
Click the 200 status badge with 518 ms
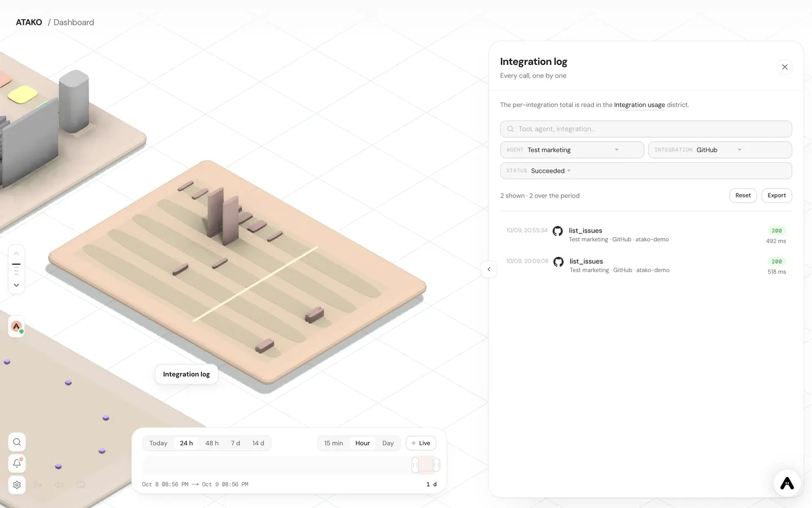776,262
